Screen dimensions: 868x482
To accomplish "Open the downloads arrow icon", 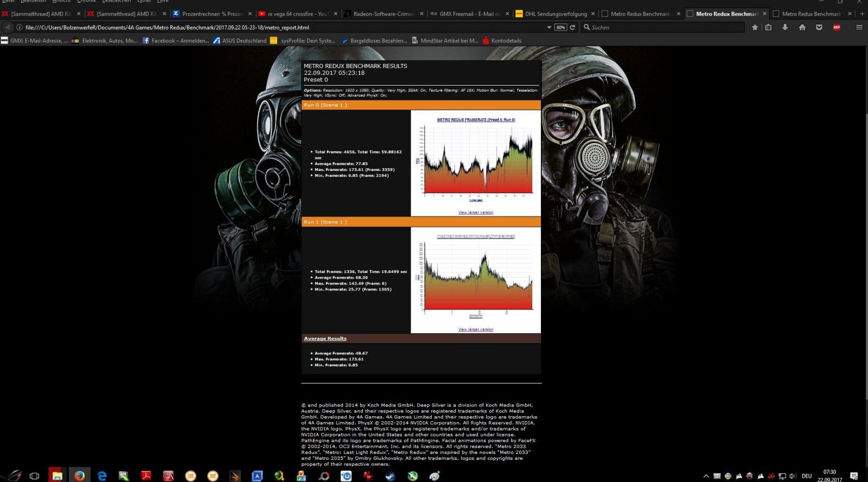I will tap(785, 27).
